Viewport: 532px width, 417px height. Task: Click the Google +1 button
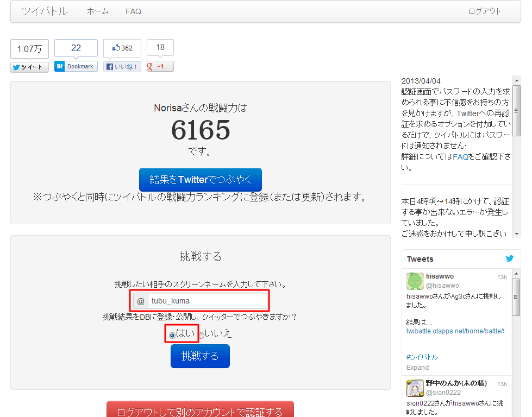[x=160, y=66]
